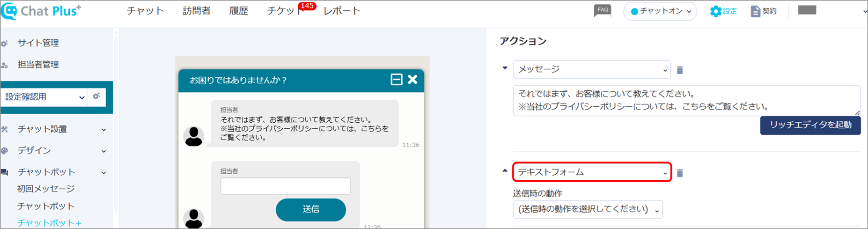868x229 pixels.
Task: Expand the テキストフォーム action section
Action: [x=505, y=171]
